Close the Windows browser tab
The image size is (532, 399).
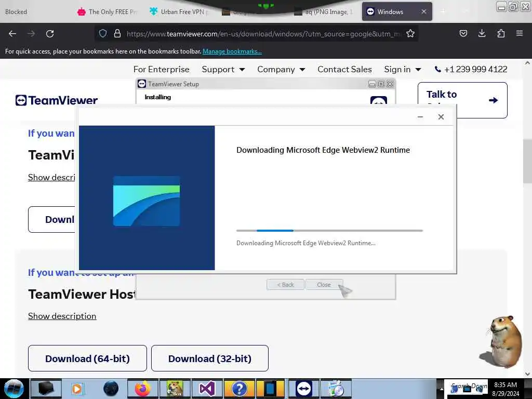tap(424, 11)
